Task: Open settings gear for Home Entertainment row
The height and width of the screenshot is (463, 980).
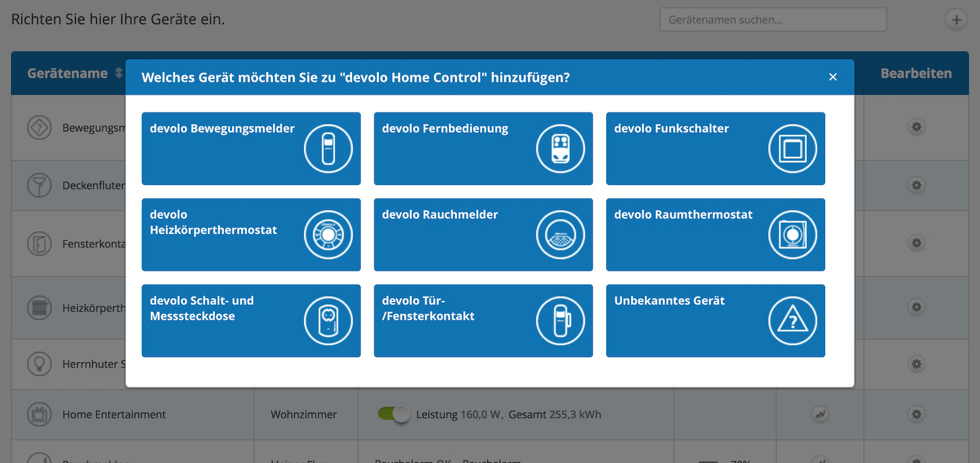Action: [x=917, y=414]
